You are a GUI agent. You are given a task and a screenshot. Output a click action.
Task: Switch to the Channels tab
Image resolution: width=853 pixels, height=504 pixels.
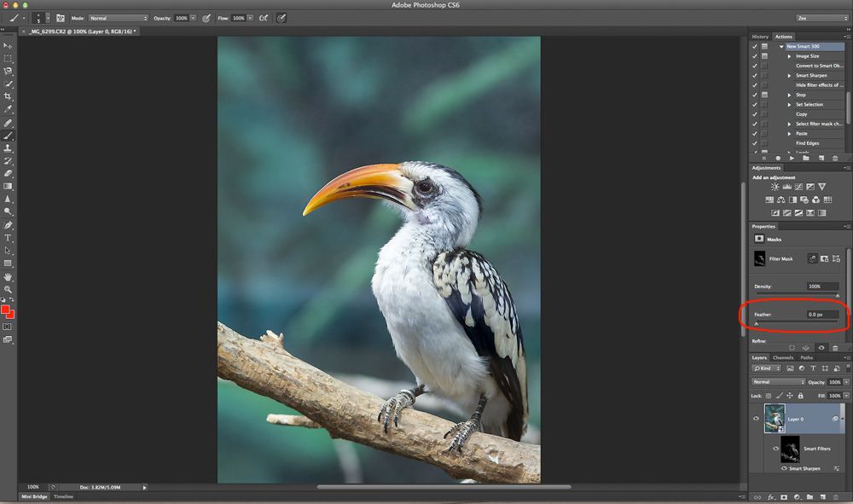click(783, 357)
